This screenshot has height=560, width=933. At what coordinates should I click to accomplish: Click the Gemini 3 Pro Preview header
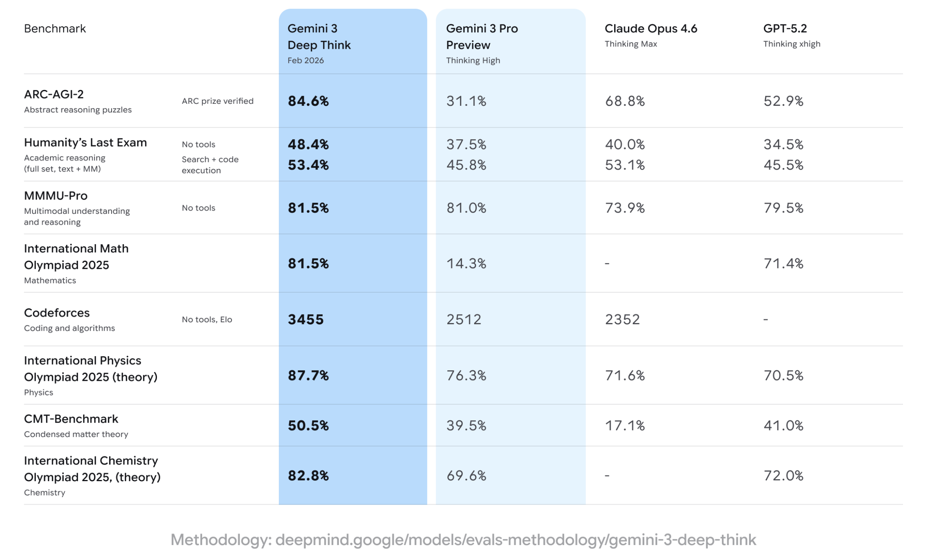[x=481, y=37]
